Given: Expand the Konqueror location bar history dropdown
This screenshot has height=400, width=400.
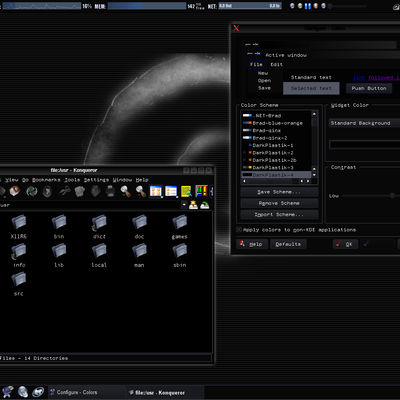Looking at the screenshot, I should pyautogui.click(x=184, y=205).
